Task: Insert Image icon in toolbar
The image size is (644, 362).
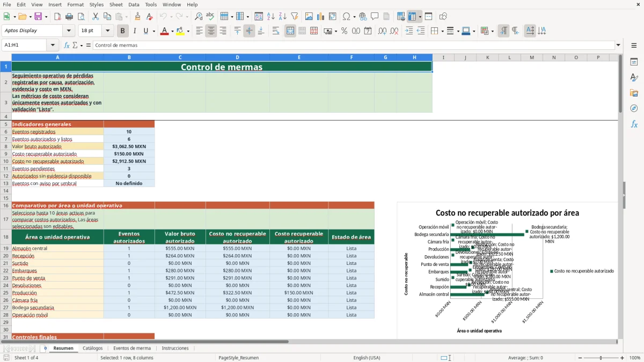Action: pos(309,17)
